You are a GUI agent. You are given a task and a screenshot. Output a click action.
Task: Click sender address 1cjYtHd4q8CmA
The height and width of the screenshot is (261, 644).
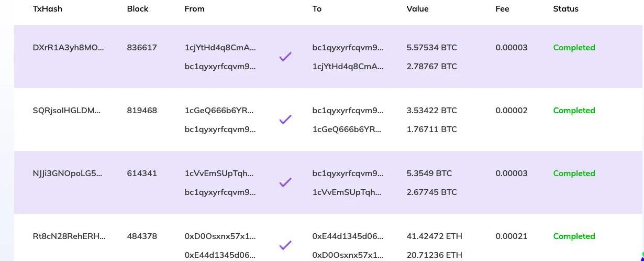point(220,48)
